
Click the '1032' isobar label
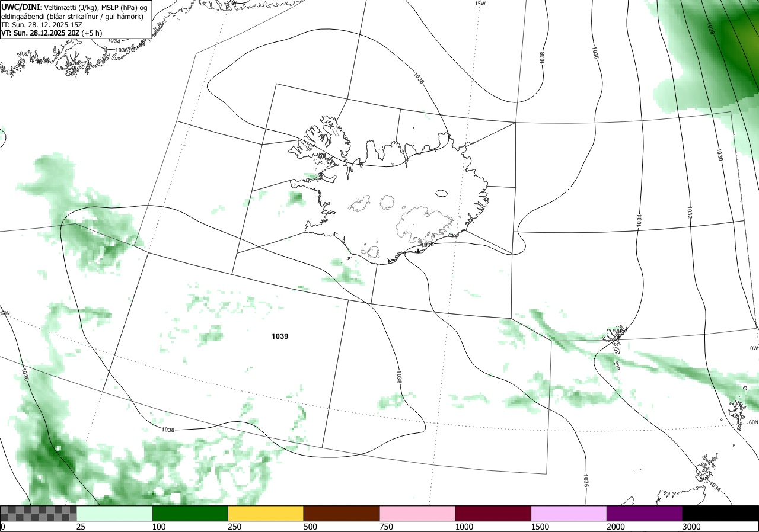coord(690,213)
